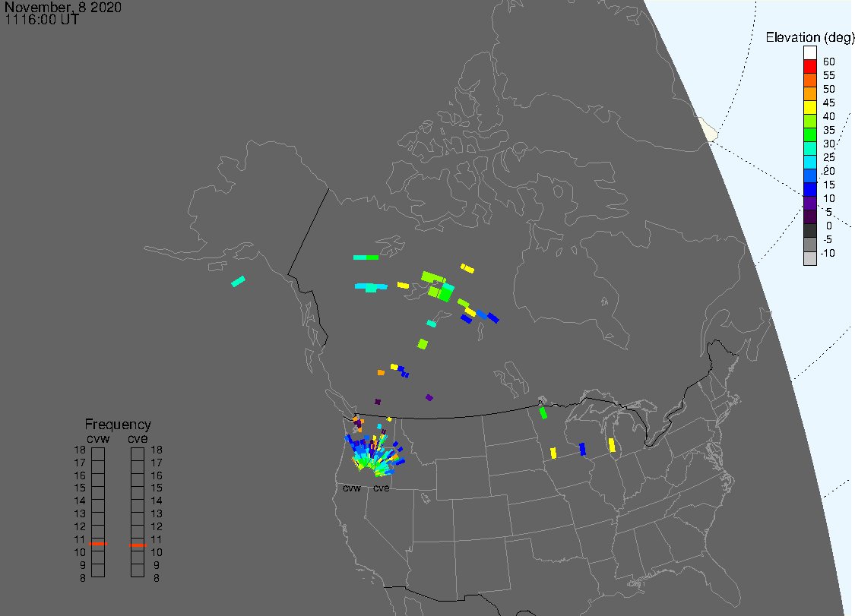Image resolution: width=855 pixels, height=616 pixels.
Task: Click the 'Elevation (deg)' legend title
Action: click(809, 38)
